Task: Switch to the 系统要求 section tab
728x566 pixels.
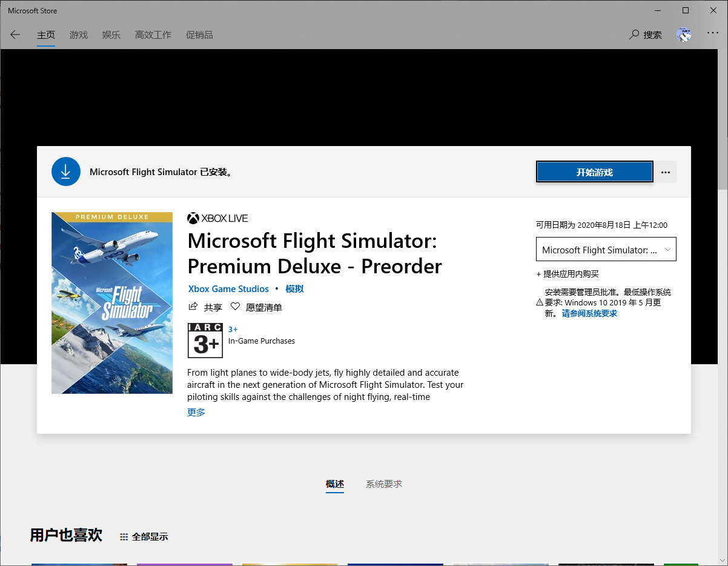Action: 384,484
